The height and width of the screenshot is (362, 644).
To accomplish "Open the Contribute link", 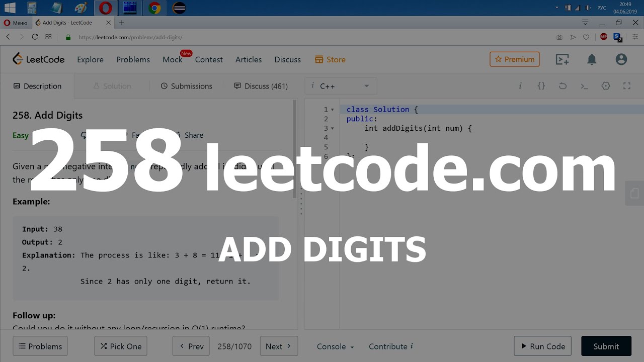I will [391, 346].
